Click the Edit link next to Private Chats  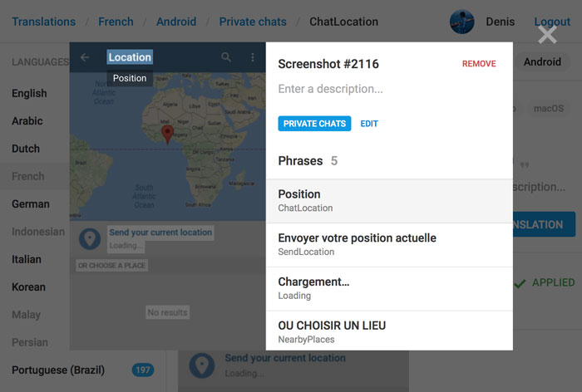(369, 124)
